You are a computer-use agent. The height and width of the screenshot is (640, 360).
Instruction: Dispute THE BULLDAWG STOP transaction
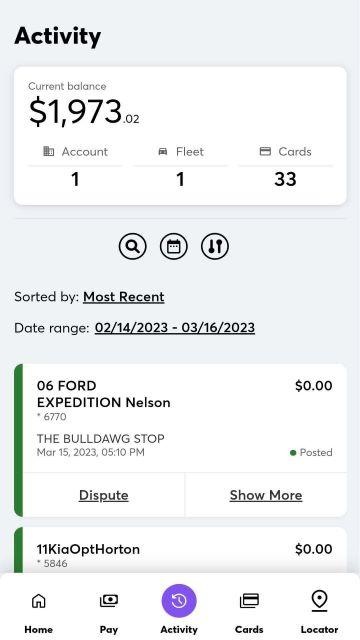pyautogui.click(x=104, y=495)
